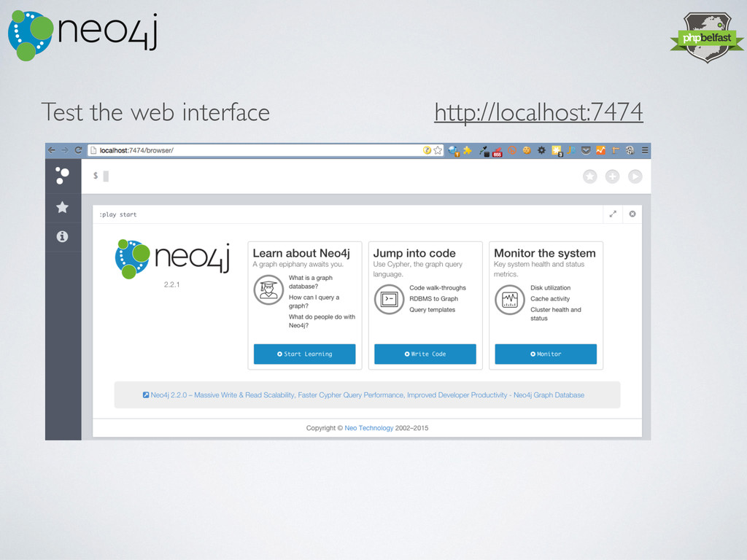The width and height of the screenshot is (747, 560).
Task: Open the yellow asterisk extension with badge 3
Action: [x=557, y=151]
